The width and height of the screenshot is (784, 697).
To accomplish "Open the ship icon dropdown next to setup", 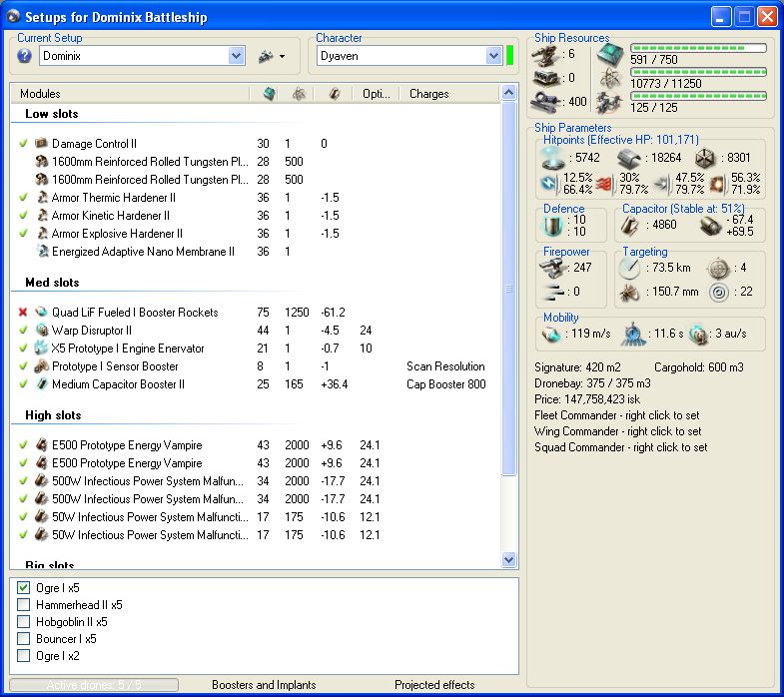I will point(272,57).
